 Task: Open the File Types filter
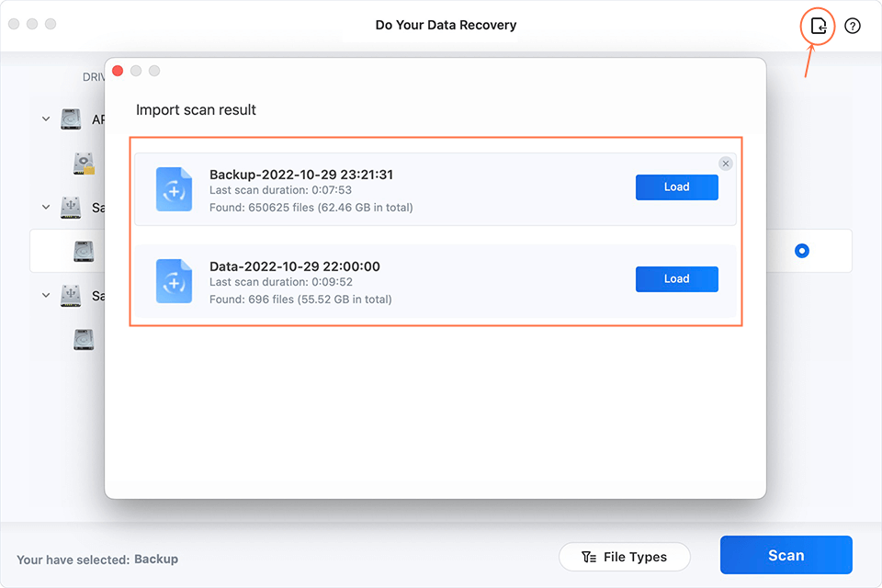point(625,557)
